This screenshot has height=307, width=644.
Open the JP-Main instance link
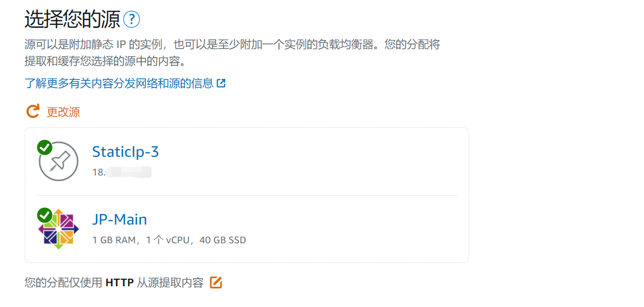tap(119, 220)
